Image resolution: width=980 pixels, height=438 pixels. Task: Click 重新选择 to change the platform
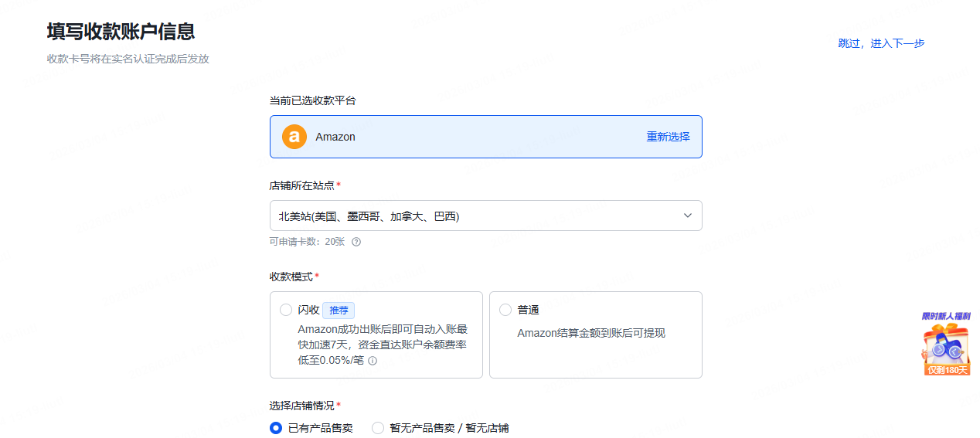tap(668, 137)
